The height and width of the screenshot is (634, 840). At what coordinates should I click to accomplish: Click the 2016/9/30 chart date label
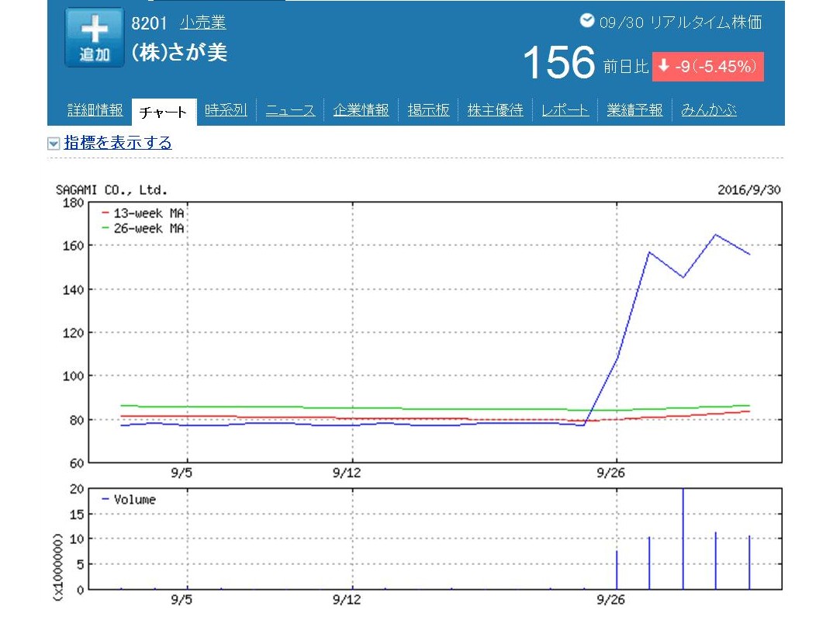click(x=749, y=189)
